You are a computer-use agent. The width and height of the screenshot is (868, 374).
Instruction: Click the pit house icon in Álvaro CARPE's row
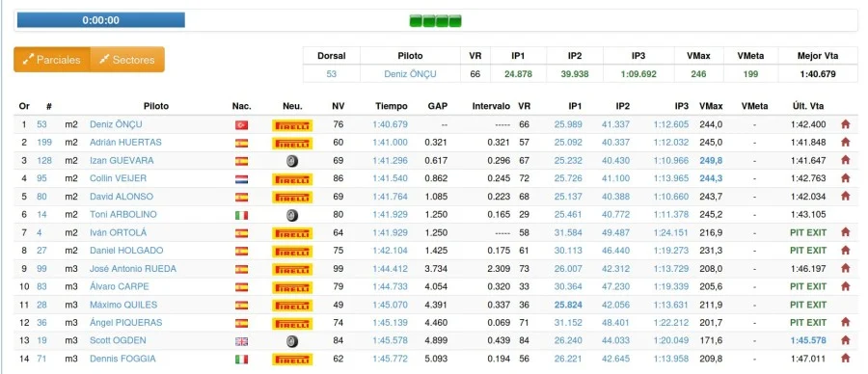(x=845, y=286)
